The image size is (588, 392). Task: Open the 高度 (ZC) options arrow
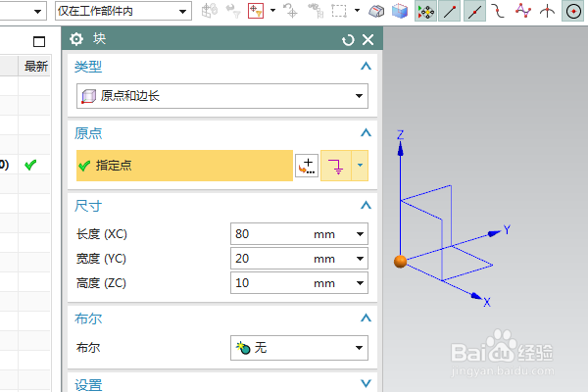(x=360, y=283)
